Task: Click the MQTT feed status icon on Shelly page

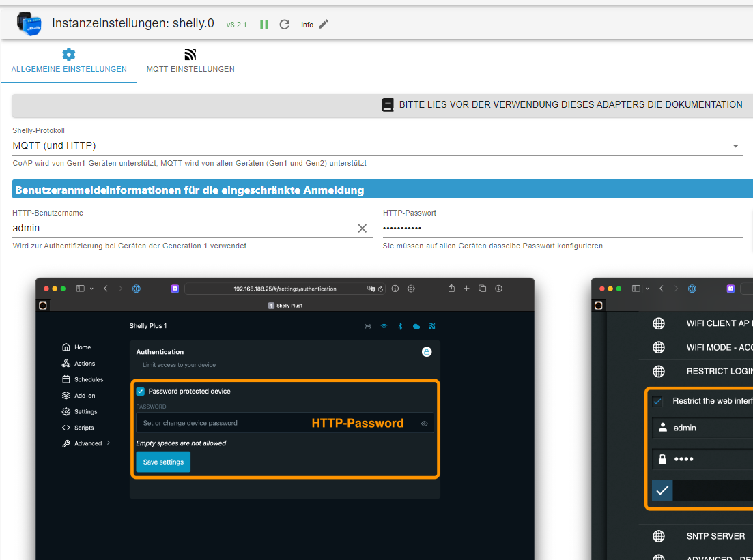Action: [431, 326]
